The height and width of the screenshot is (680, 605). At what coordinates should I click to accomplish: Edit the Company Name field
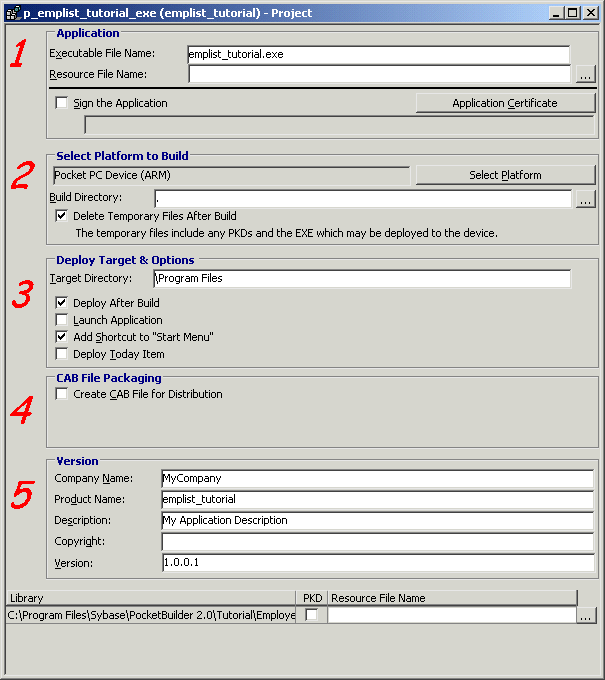(x=377, y=479)
